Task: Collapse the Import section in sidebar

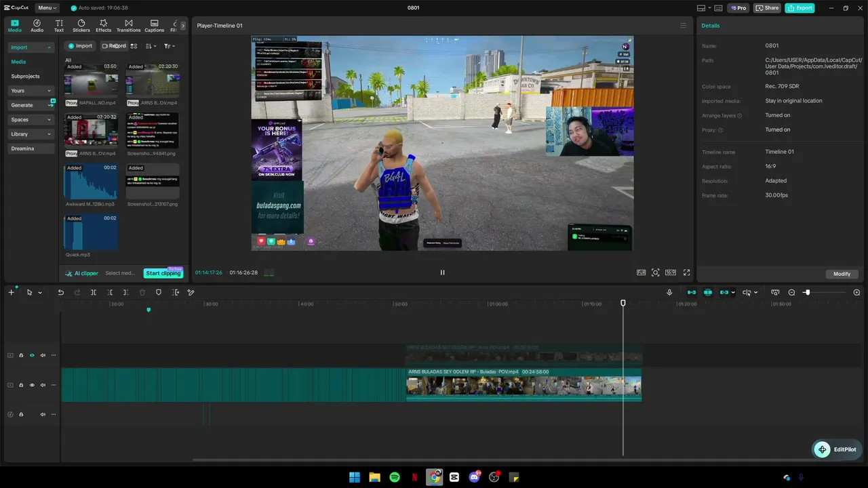Action: point(31,47)
